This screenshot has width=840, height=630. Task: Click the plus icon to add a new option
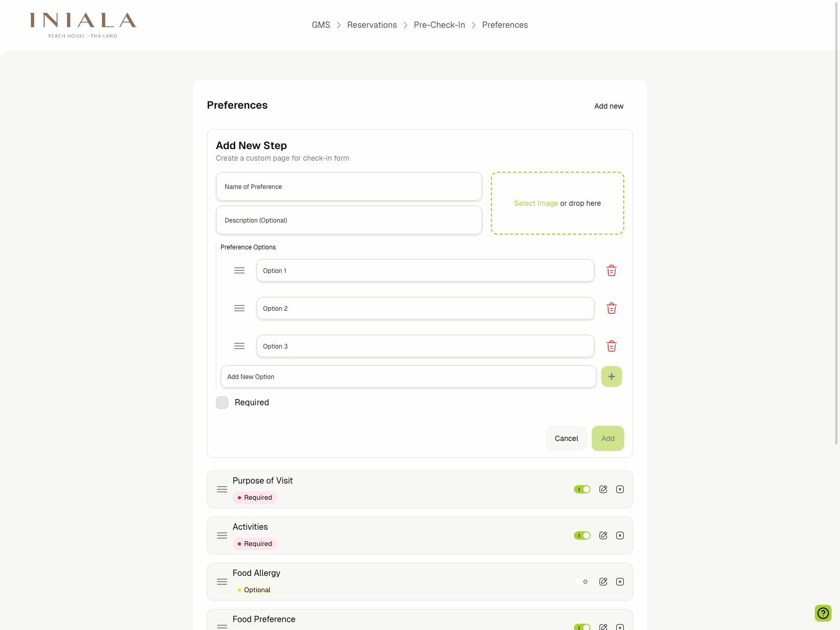[x=611, y=376]
